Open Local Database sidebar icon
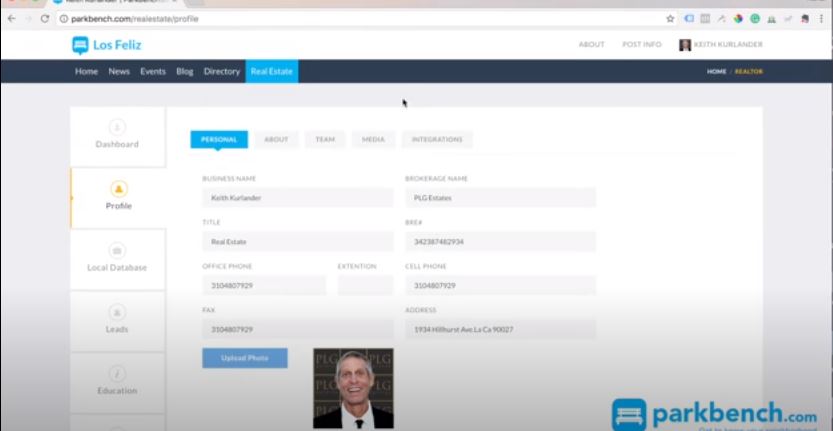The image size is (833, 431). click(x=117, y=250)
